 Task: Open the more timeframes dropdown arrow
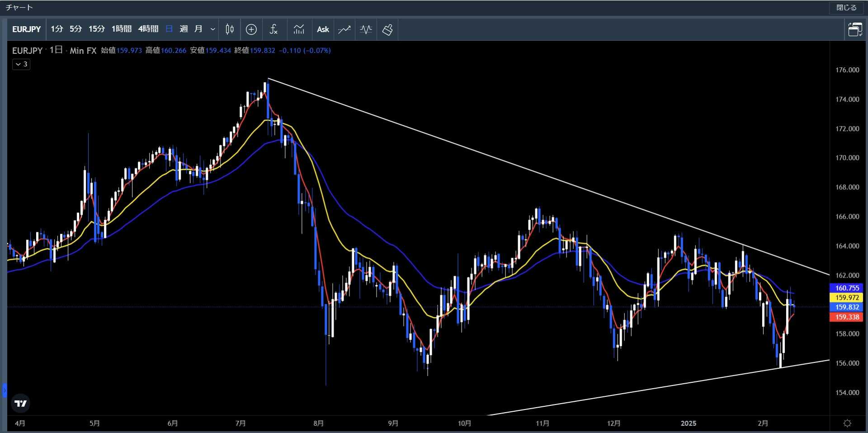[213, 29]
